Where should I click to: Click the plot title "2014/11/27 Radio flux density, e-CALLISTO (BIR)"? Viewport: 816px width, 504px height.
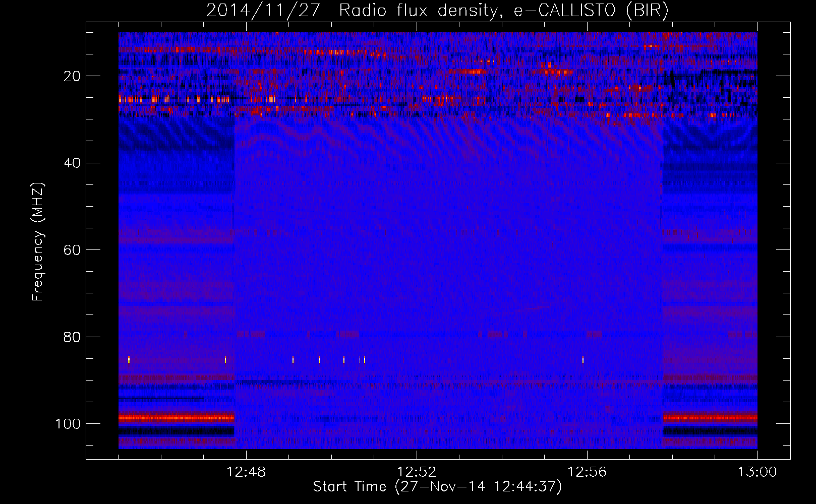pos(437,11)
